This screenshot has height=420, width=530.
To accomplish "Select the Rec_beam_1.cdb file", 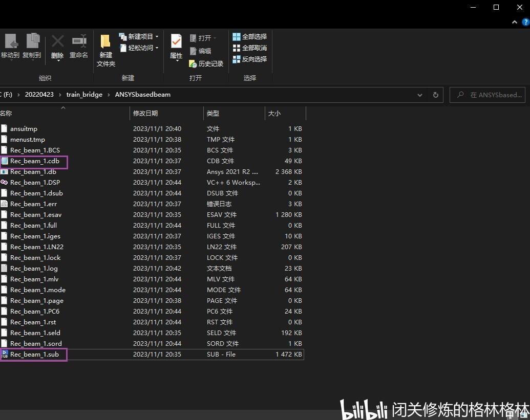I will (x=34, y=161).
